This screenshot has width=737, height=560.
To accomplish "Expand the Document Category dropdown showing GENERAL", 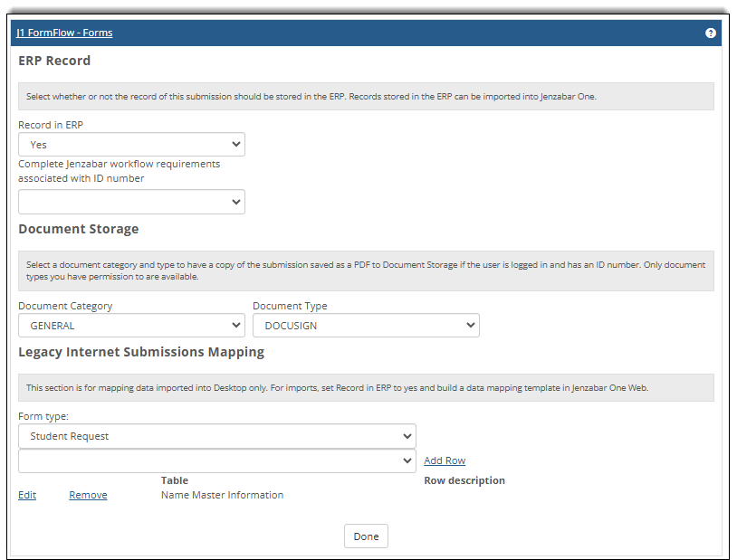I will coord(131,326).
